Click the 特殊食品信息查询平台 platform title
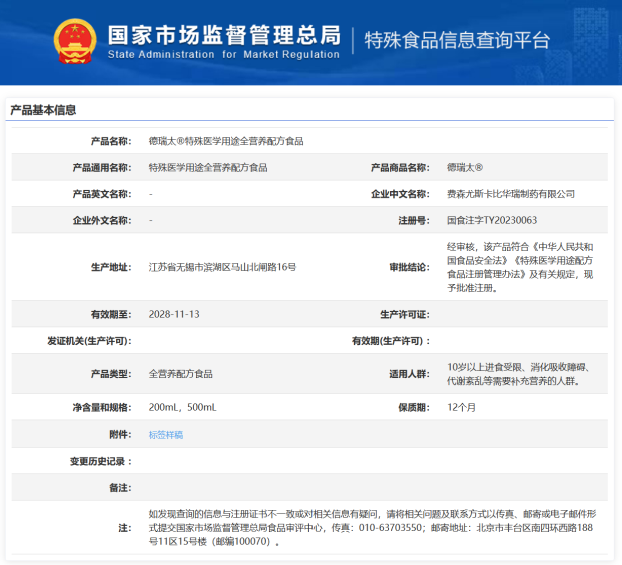 457,40
